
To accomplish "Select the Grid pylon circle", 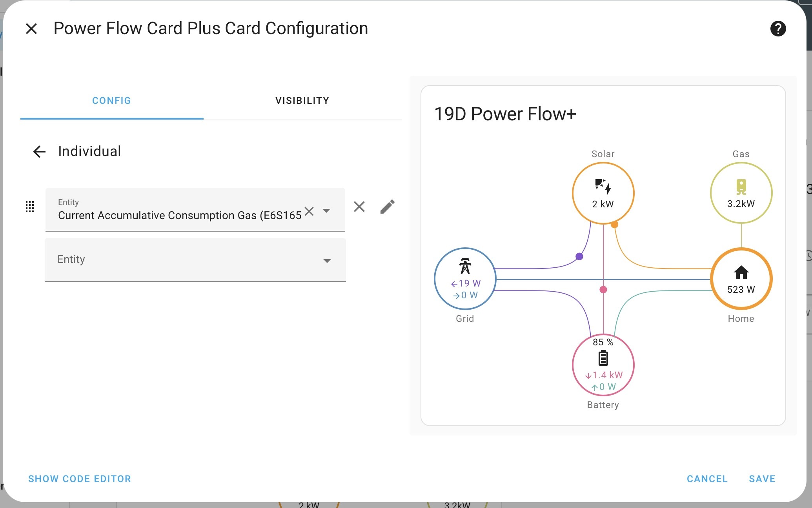I will [465, 279].
